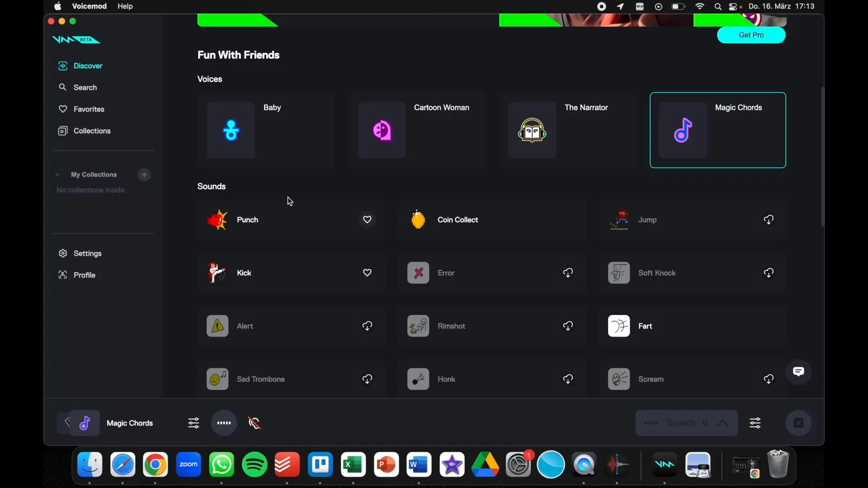The height and width of the screenshot is (488, 868).
Task: Select the Narrator voice icon
Action: [x=532, y=131]
